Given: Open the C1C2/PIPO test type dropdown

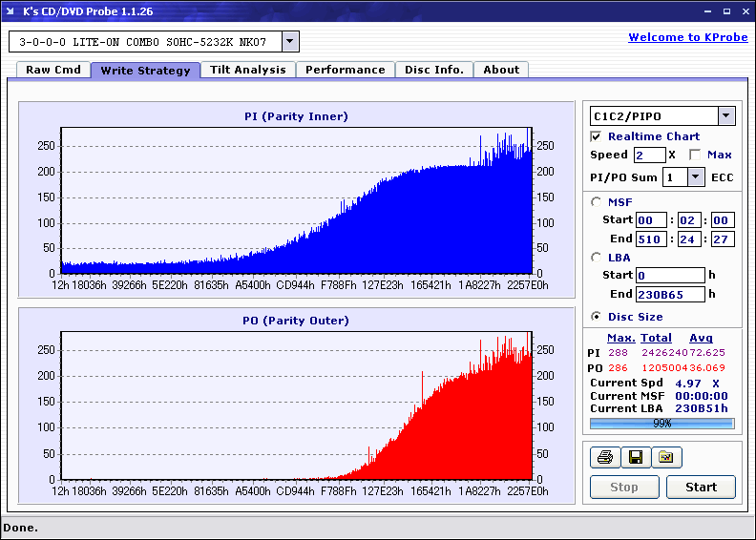Looking at the screenshot, I should coord(726,115).
